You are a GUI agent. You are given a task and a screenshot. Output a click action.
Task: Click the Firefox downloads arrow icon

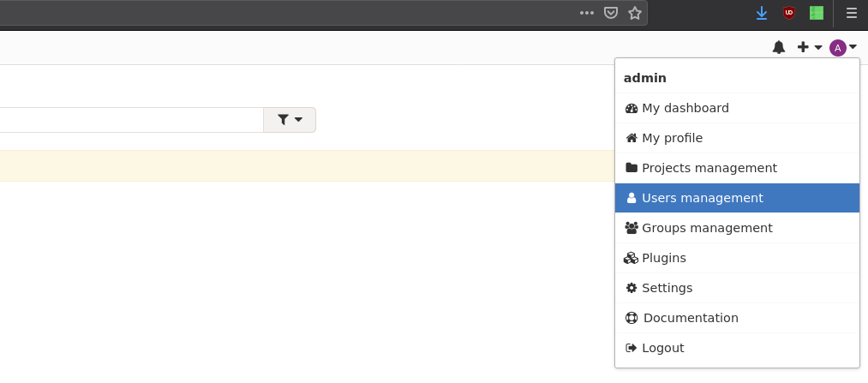tap(762, 14)
